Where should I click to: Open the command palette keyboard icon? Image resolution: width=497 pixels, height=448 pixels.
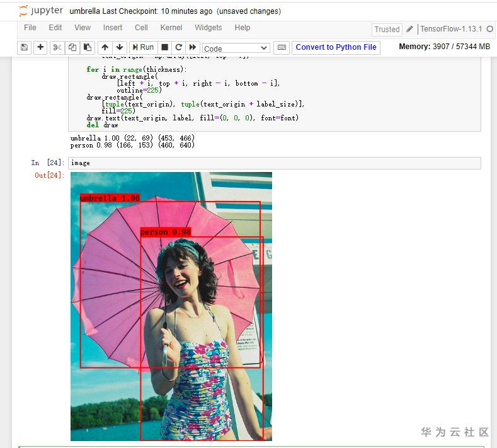click(x=282, y=47)
